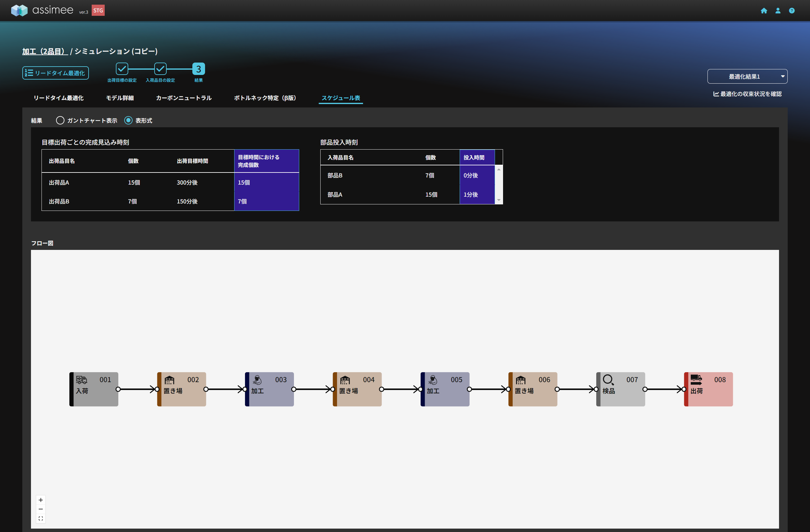The height and width of the screenshot is (532, 810).
Task: Click the truck icon on node 001 入荷
Action: click(x=81, y=380)
